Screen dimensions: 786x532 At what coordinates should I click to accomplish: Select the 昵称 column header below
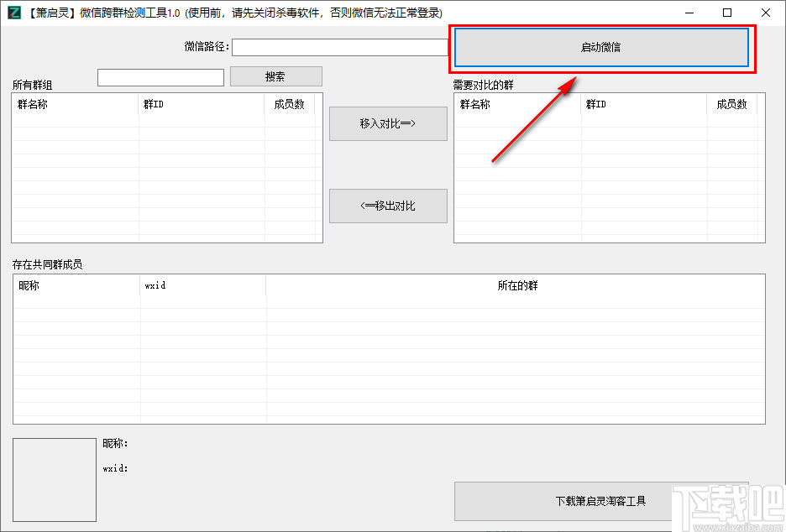pyautogui.click(x=74, y=284)
